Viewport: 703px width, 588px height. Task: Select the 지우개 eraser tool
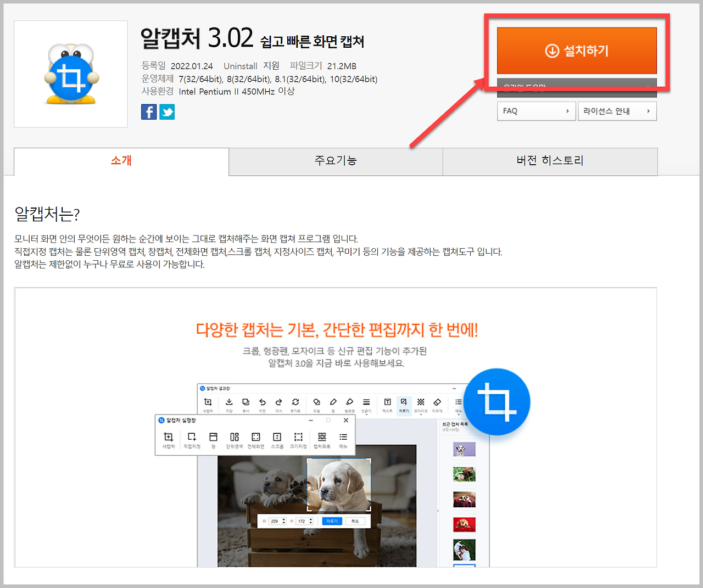437,405
